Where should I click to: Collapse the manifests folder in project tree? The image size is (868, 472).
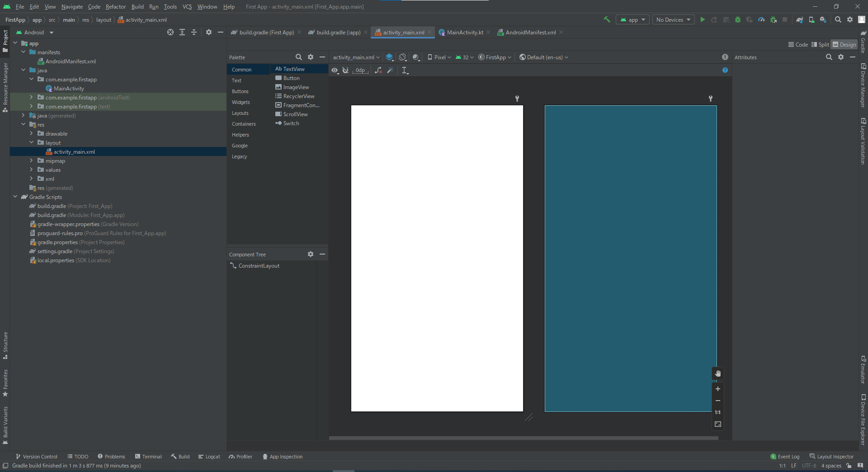23,52
